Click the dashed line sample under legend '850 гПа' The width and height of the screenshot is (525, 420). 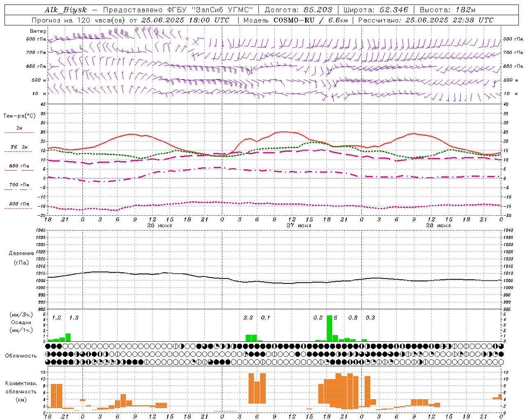[19, 171]
